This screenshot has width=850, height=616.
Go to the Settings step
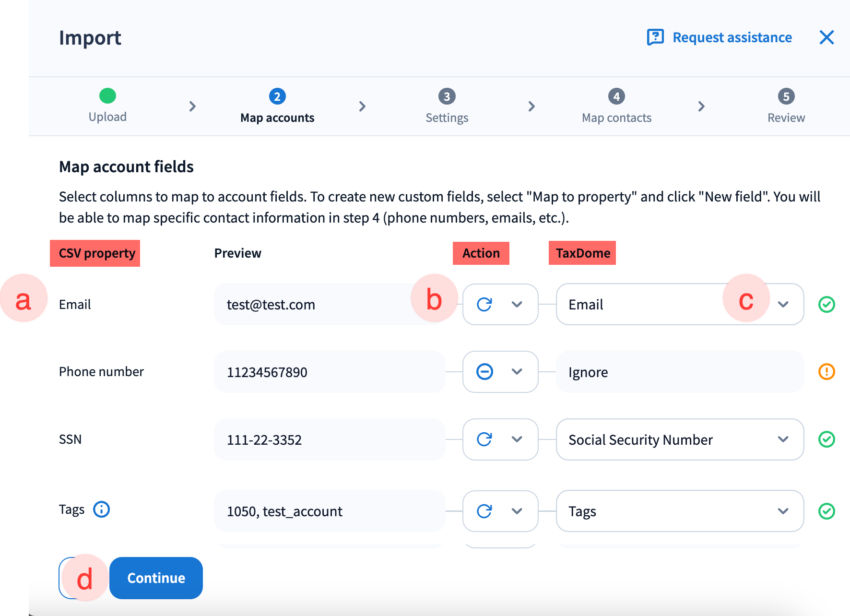pos(447,107)
